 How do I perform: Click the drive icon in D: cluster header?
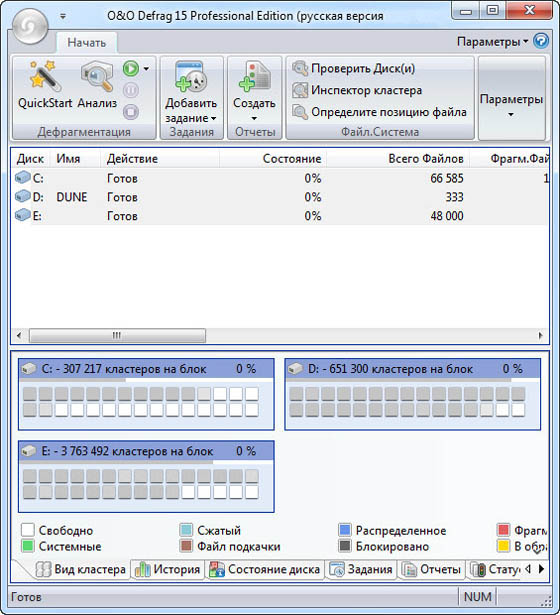(x=295, y=369)
